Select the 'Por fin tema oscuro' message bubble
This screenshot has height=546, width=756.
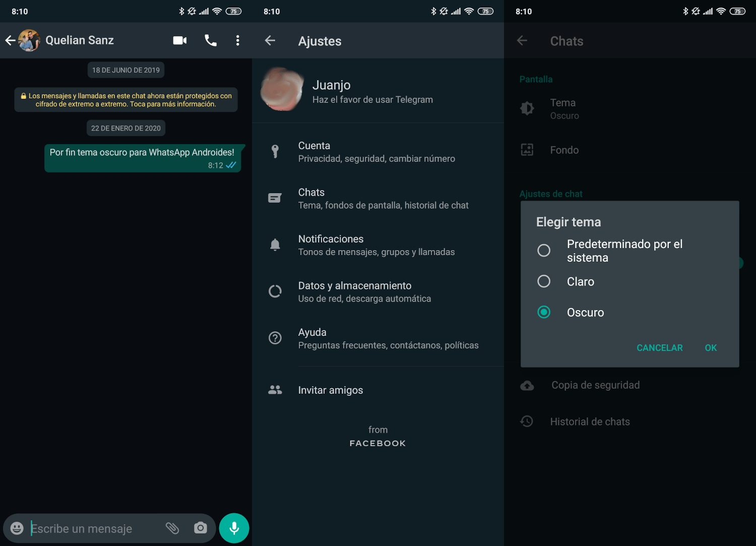coord(145,158)
